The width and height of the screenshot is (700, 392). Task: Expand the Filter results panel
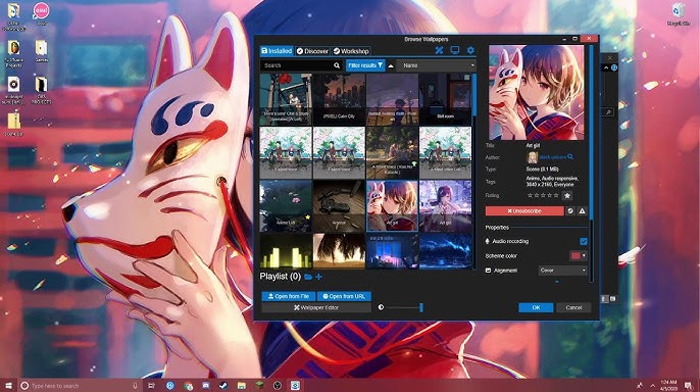coord(365,66)
